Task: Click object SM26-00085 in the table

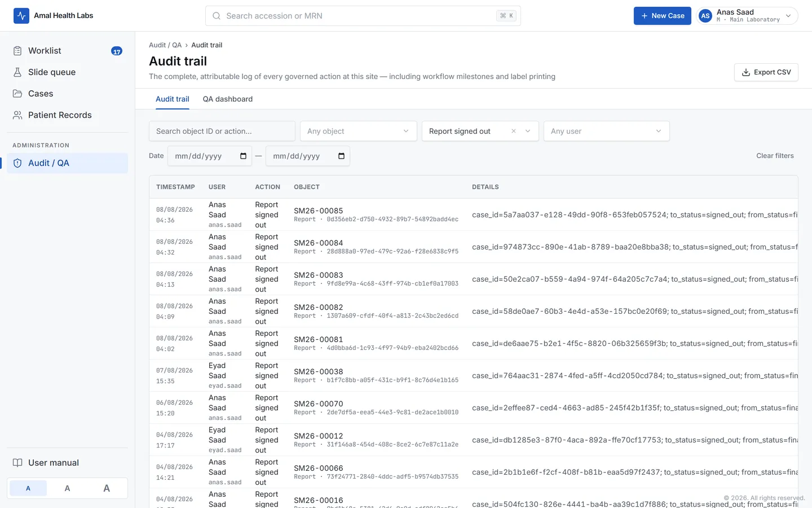Action: tap(319, 211)
